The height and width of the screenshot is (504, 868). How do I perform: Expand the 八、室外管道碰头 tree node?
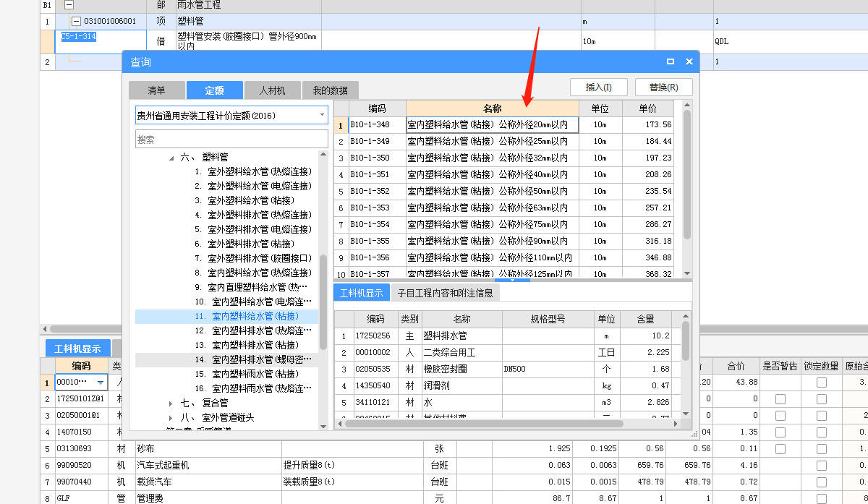(x=171, y=417)
